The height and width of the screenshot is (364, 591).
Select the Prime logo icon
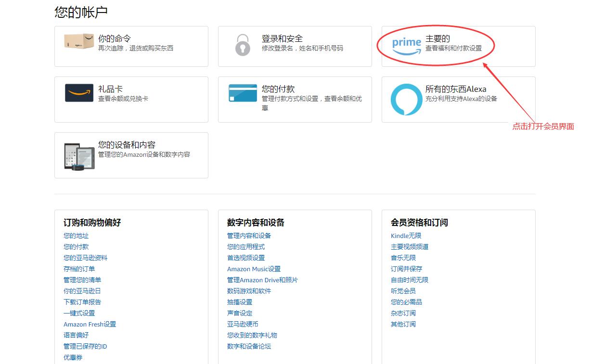point(406,44)
